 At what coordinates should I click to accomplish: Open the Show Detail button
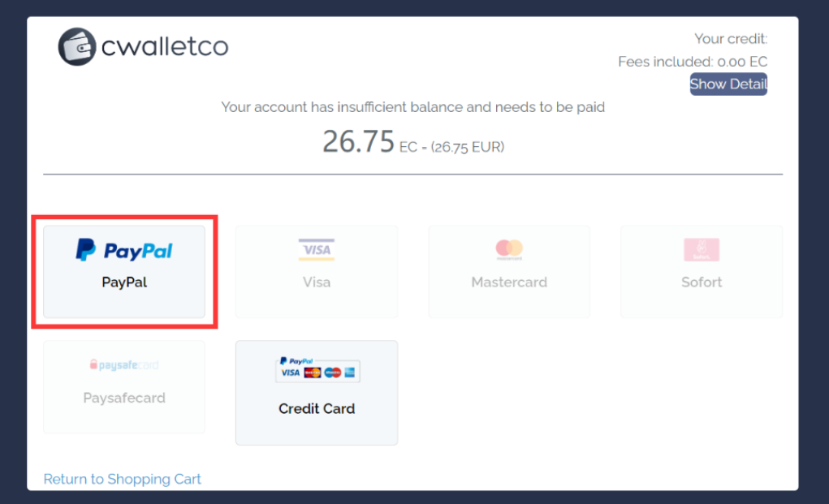pyautogui.click(x=728, y=84)
